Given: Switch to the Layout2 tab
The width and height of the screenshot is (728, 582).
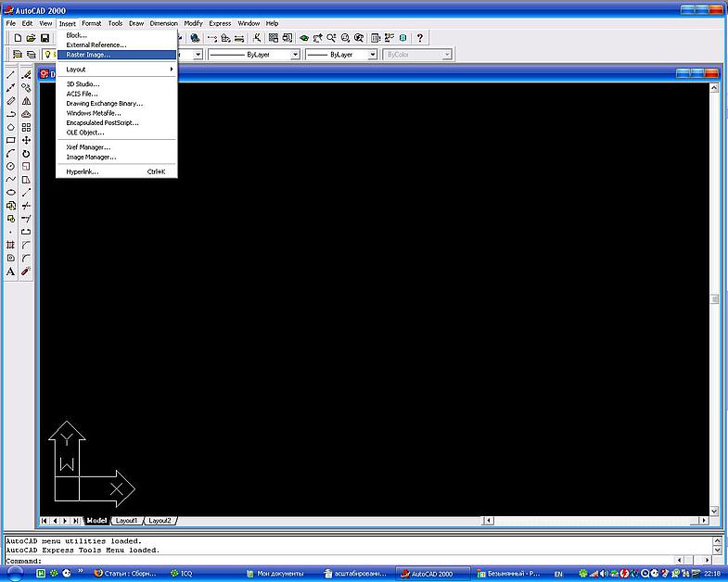Looking at the screenshot, I should [x=160, y=521].
